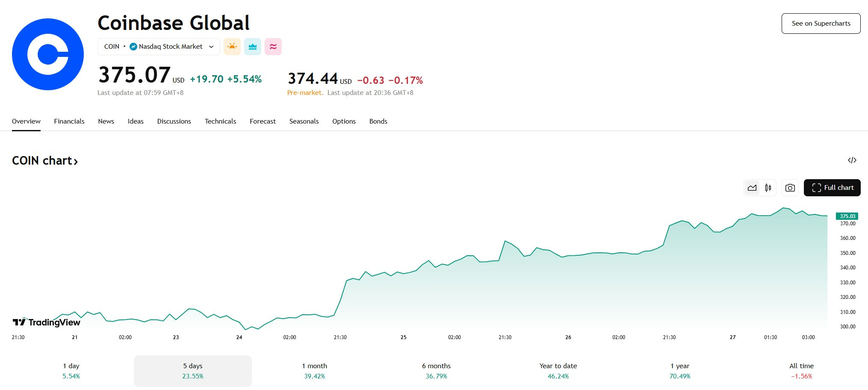Select the 1 month range

[314, 371]
